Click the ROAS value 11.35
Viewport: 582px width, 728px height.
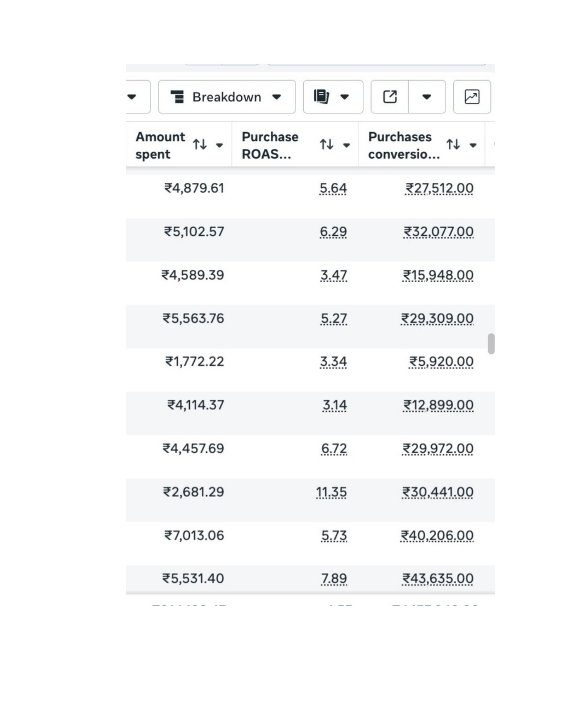point(331,492)
